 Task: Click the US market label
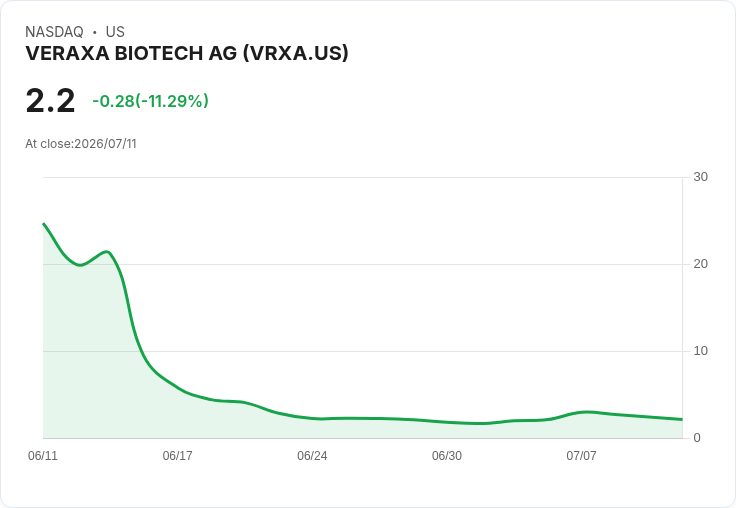point(115,32)
